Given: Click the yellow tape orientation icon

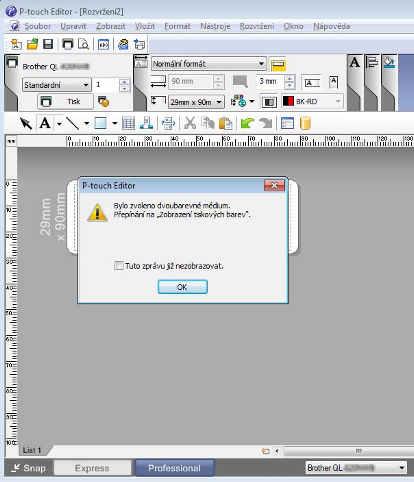Looking at the screenshot, I should click(x=278, y=65).
